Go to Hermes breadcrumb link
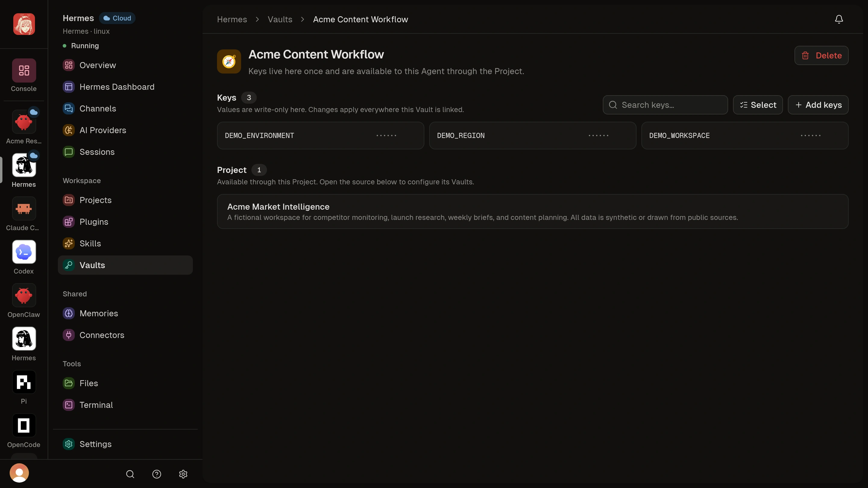The height and width of the screenshot is (488, 868). pyautogui.click(x=232, y=19)
